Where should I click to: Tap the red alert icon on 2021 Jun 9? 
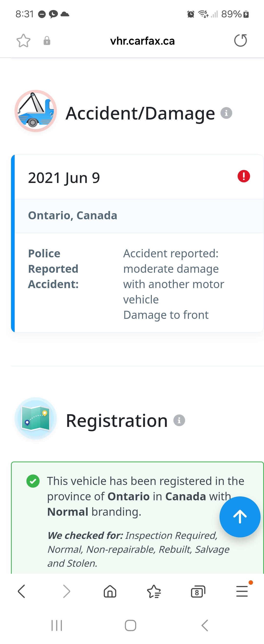pyautogui.click(x=243, y=176)
